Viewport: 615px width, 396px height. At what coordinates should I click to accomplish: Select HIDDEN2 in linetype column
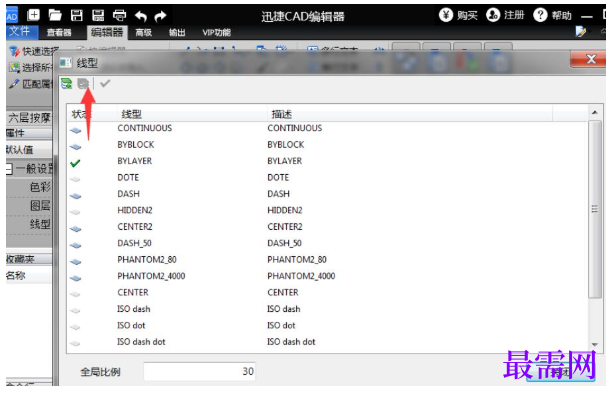coord(135,211)
